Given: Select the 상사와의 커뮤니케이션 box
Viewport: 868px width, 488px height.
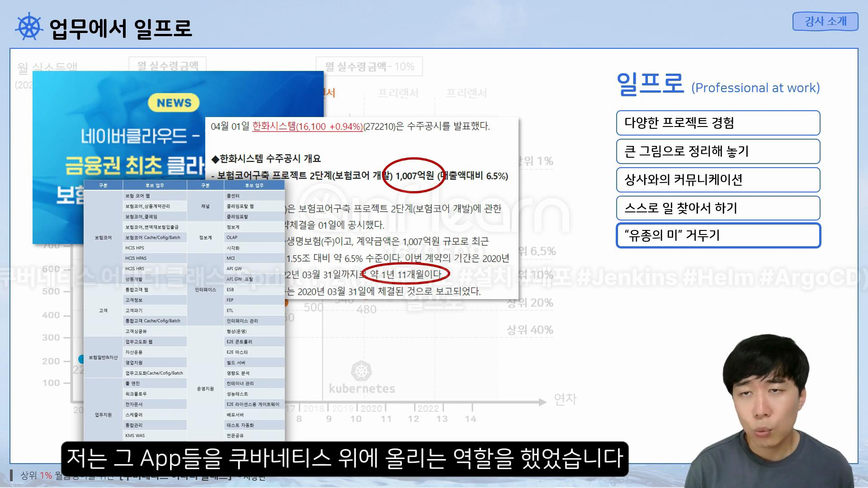Looking at the screenshot, I should [717, 180].
